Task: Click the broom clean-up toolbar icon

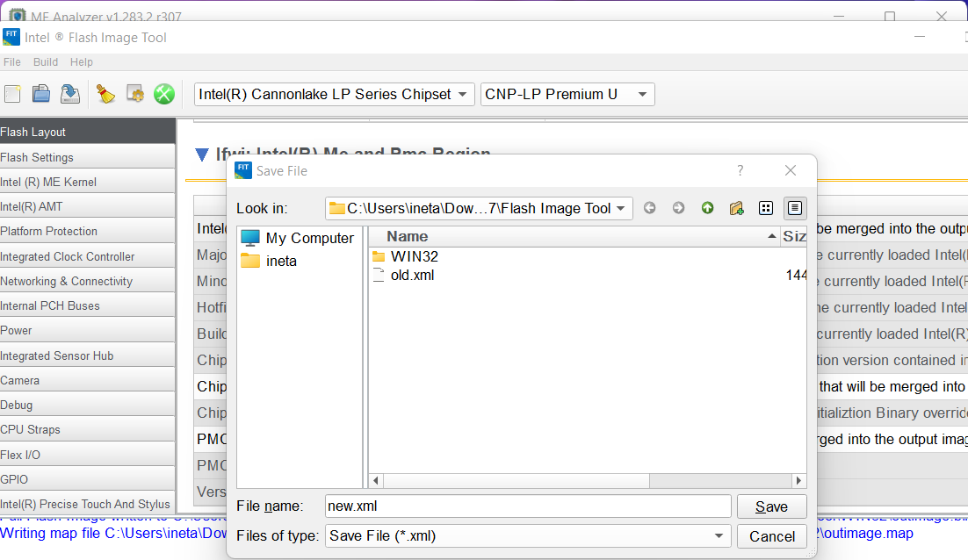Action: pyautogui.click(x=105, y=94)
